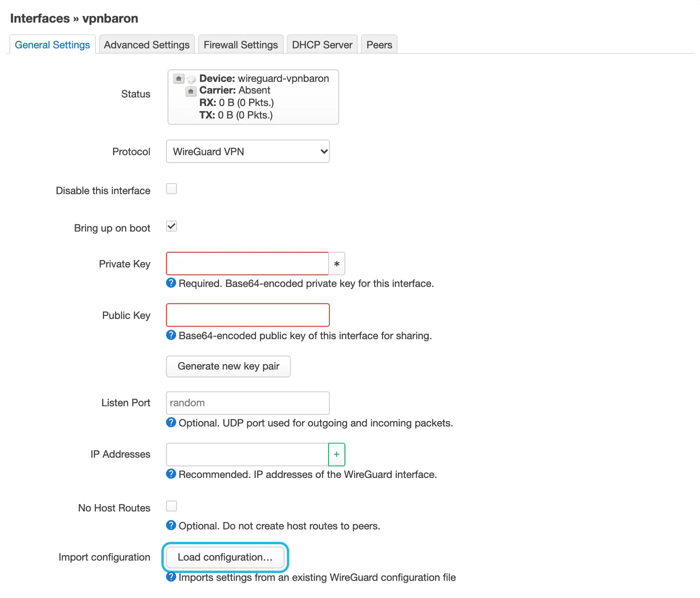Click the asterisk reveal button beside Private Key

[x=337, y=263]
